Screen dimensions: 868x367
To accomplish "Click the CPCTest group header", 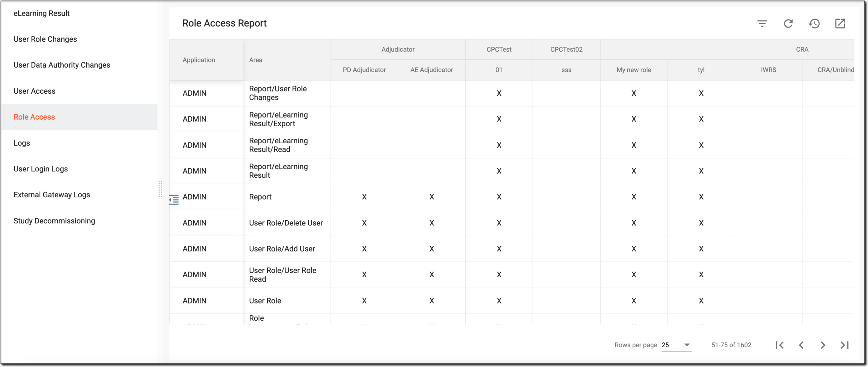I will point(499,50).
